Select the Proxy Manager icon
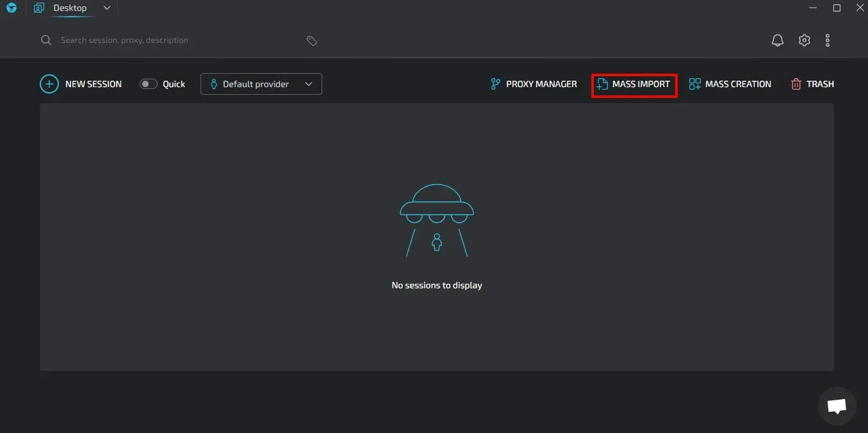 [495, 83]
